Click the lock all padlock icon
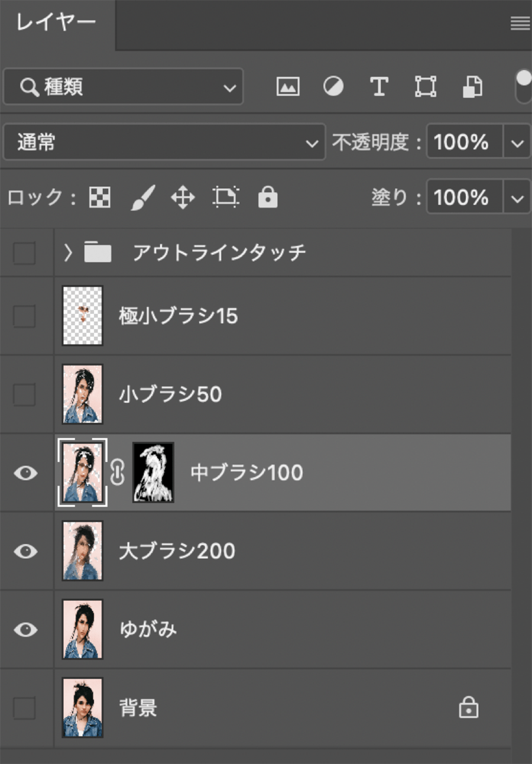Viewport: 532px width, 764px height. tap(268, 197)
